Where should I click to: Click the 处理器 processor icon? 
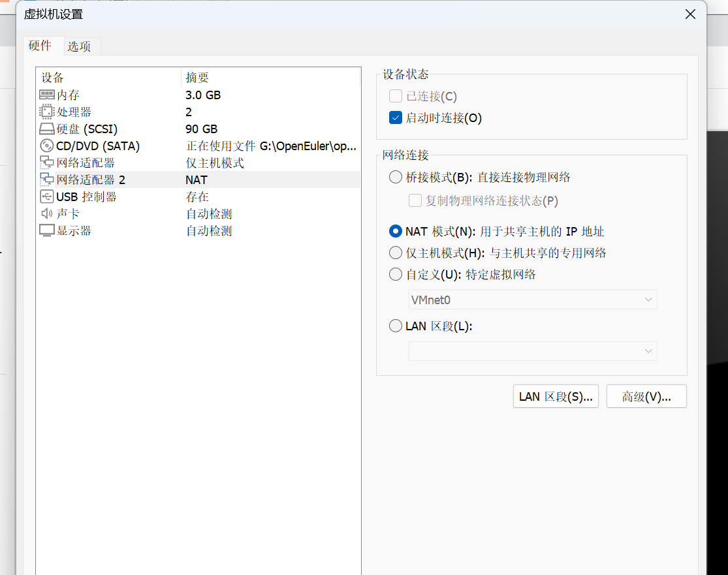[x=47, y=112]
